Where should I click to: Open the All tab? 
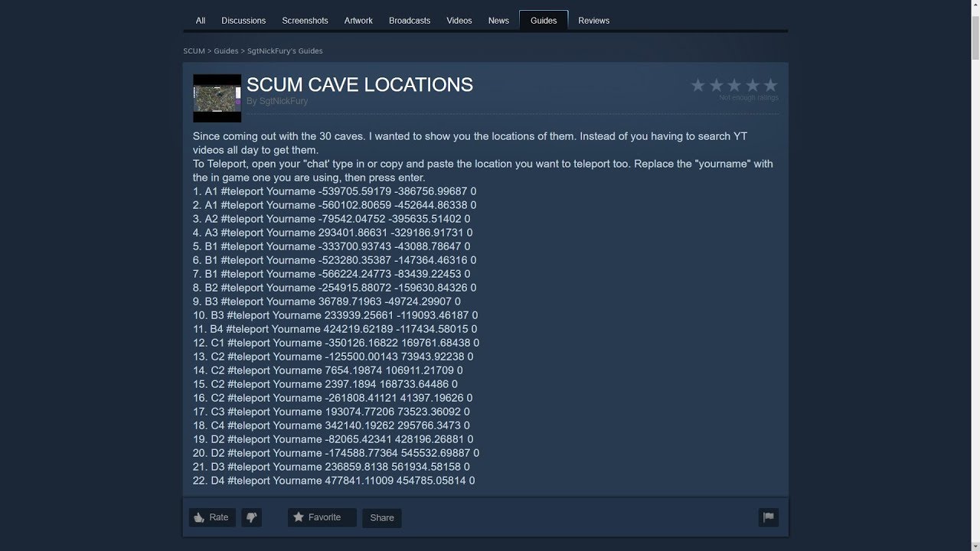click(201, 21)
